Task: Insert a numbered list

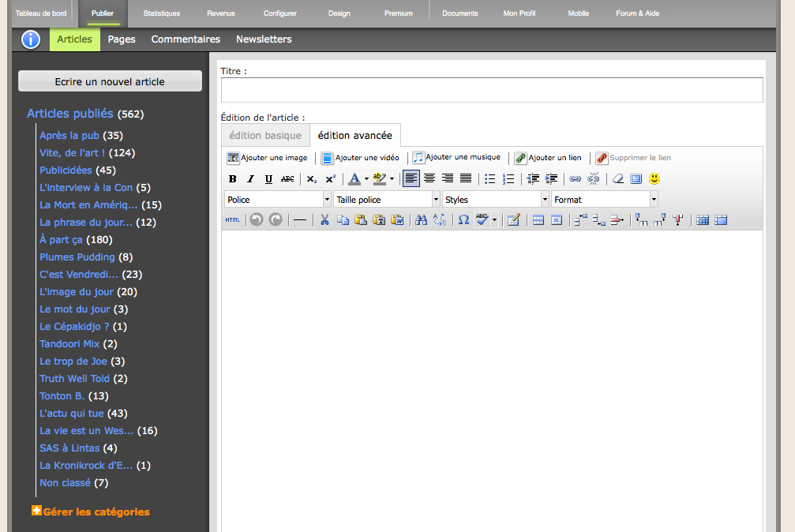Action: pos(508,178)
